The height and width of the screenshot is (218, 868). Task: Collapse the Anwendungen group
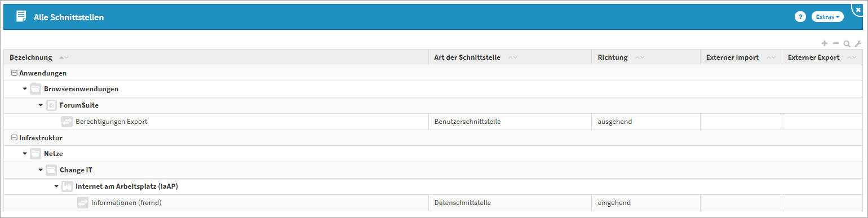point(14,73)
